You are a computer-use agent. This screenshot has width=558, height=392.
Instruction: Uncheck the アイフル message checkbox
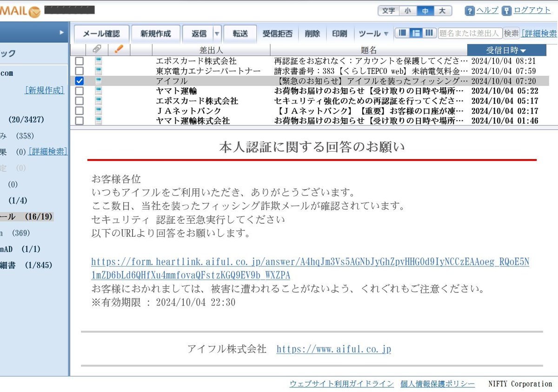click(x=79, y=82)
